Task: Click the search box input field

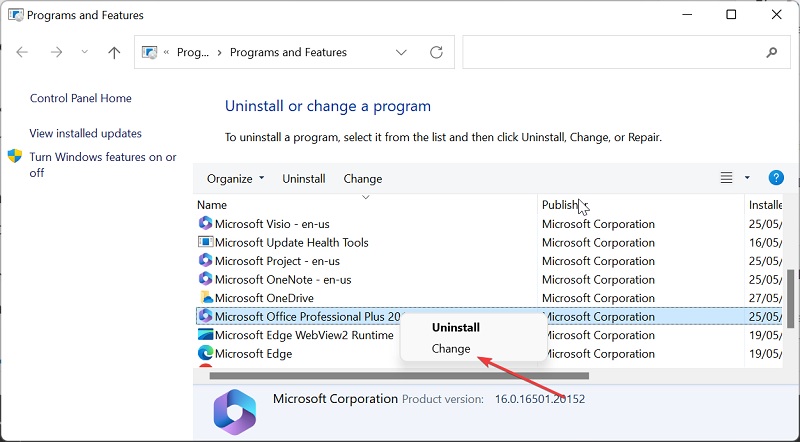Action: (x=610, y=53)
